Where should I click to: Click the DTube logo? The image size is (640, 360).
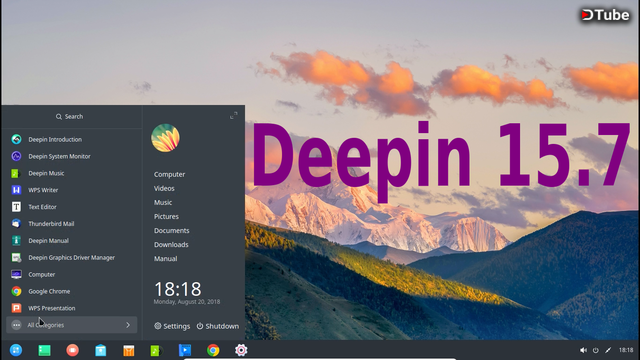coord(605,15)
